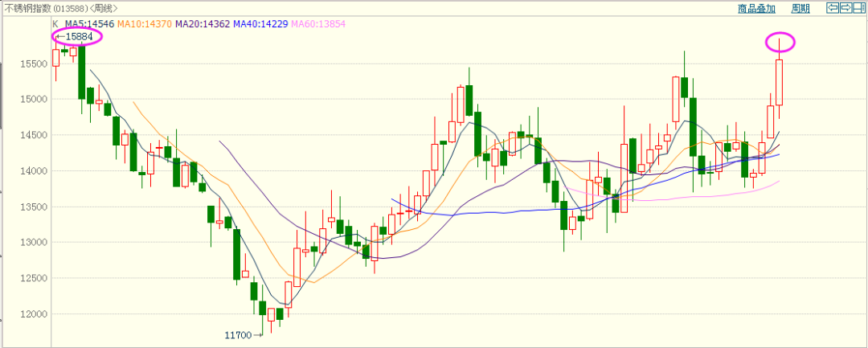Open the 商品叠加 overlay link
This screenshot has width=868, height=348.
coord(756,8)
